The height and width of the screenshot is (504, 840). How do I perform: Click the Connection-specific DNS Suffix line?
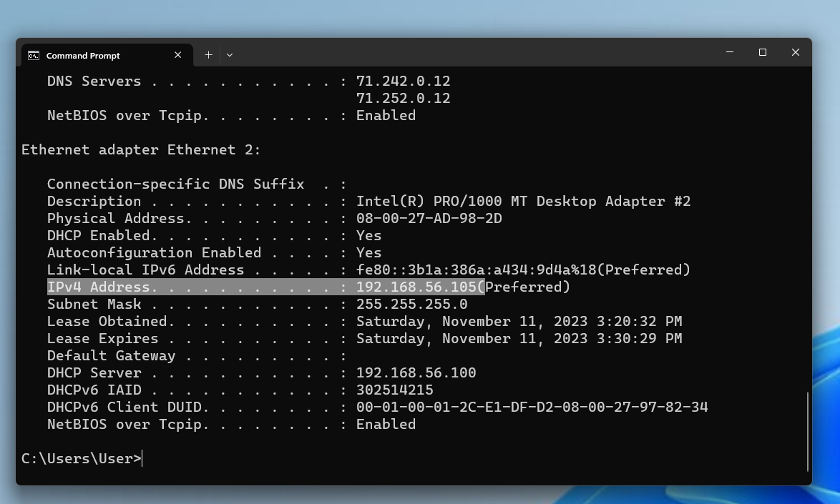[x=197, y=184]
